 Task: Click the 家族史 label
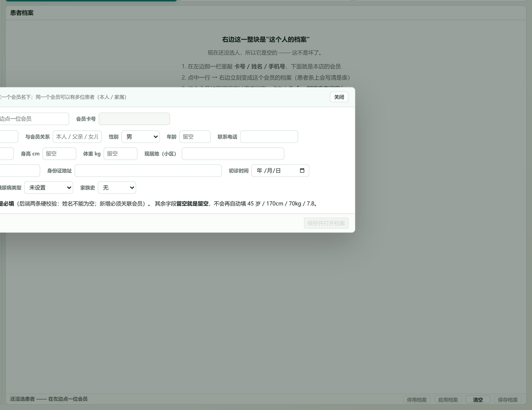(88, 188)
